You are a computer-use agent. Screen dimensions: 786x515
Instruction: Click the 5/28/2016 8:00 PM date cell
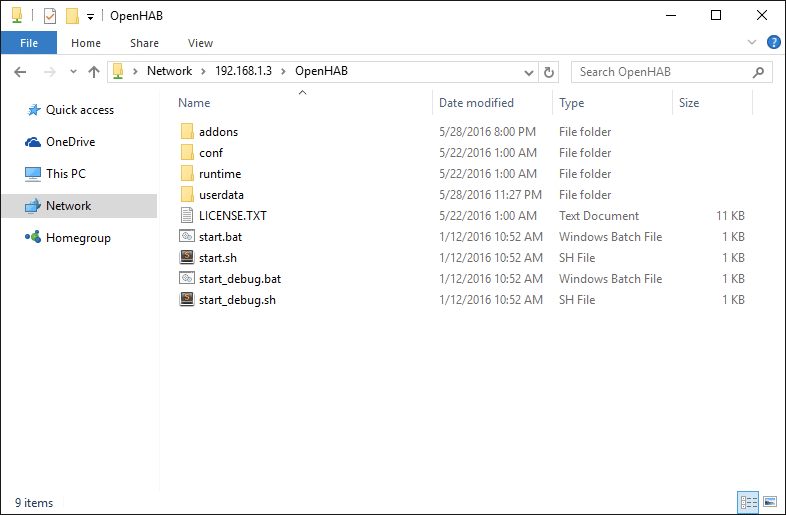click(488, 132)
